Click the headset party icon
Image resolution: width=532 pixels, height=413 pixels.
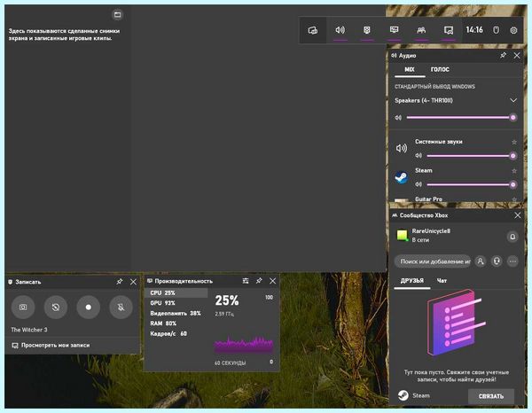[497, 261]
